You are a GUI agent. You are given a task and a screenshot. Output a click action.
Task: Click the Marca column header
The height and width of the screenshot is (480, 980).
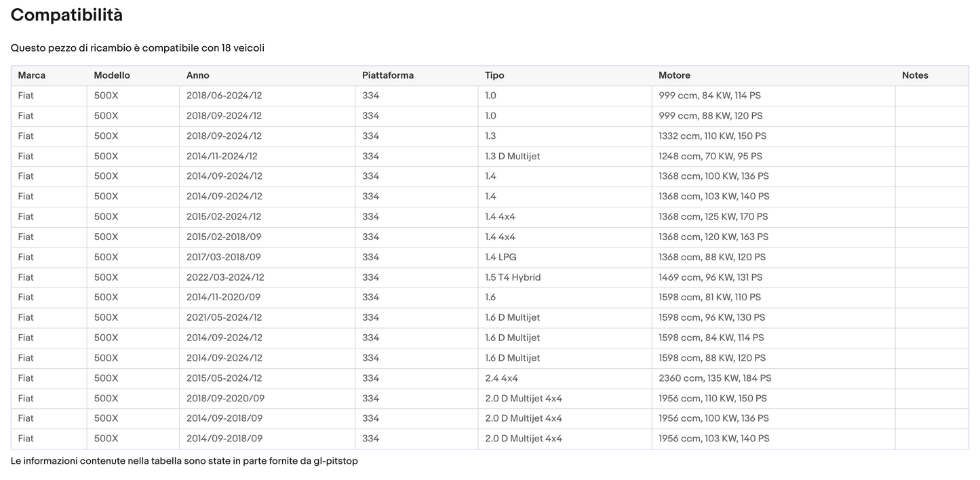32,75
